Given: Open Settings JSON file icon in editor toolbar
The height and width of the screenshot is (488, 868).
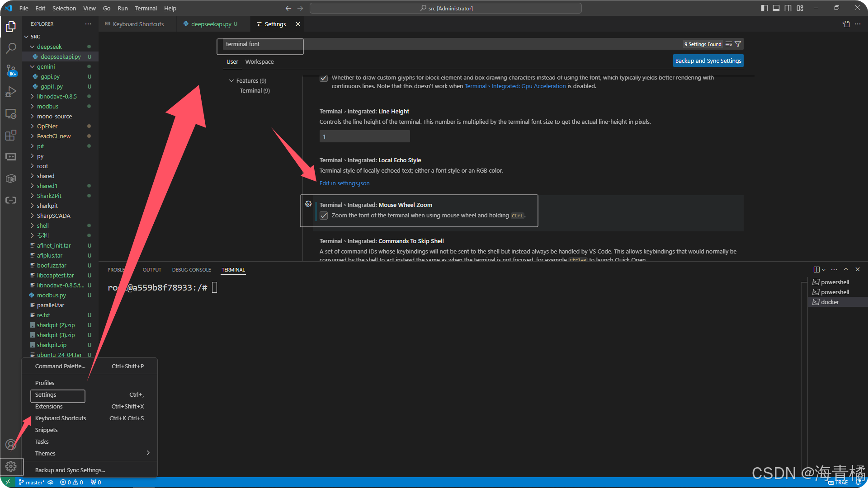Looking at the screenshot, I should (846, 24).
